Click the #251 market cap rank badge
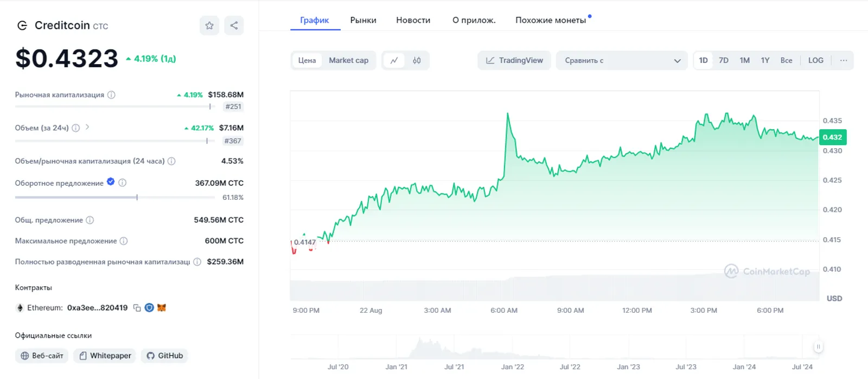This screenshot has height=379, width=868. (x=233, y=107)
